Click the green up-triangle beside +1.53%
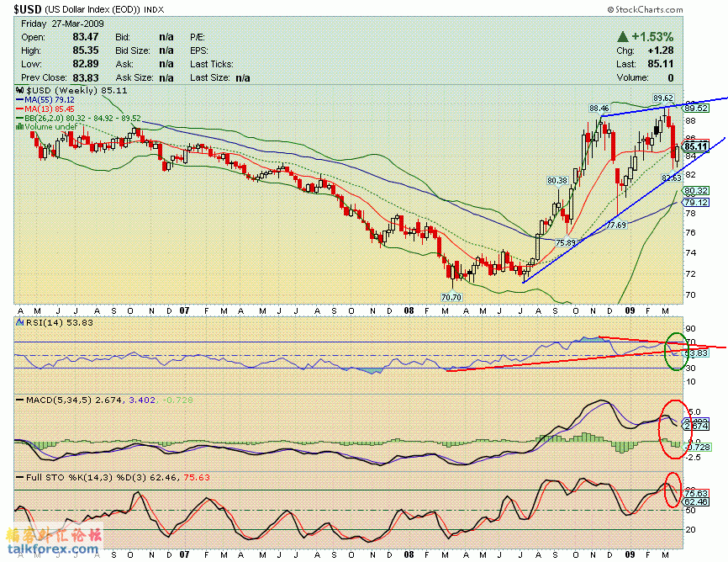Image resolution: width=728 pixels, height=562 pixels. click(623, 37)
